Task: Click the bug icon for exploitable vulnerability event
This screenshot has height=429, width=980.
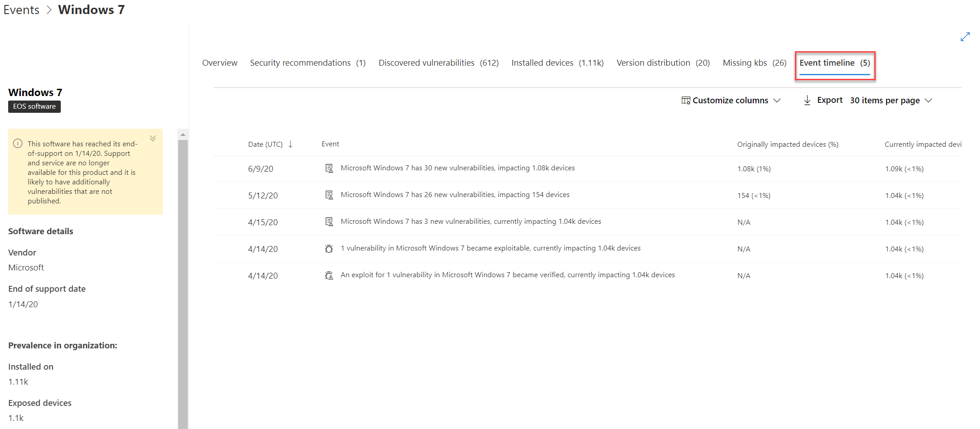Action: coord(329,249)
